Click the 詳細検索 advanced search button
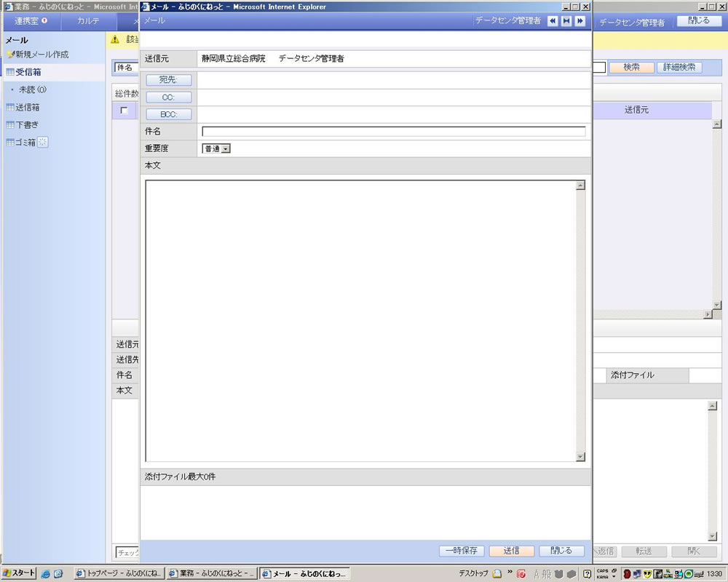 pos(679,68)
